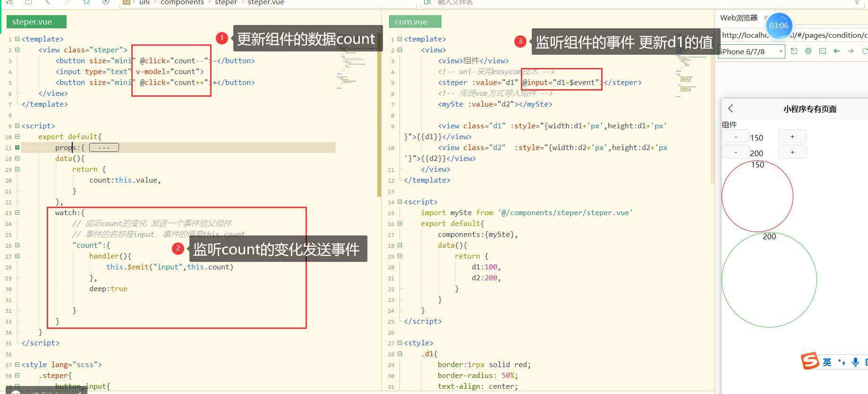Click the 'components:{mySte},' code line
The height and width of the screenshot is (394, 868).
[x=478, y=235]
